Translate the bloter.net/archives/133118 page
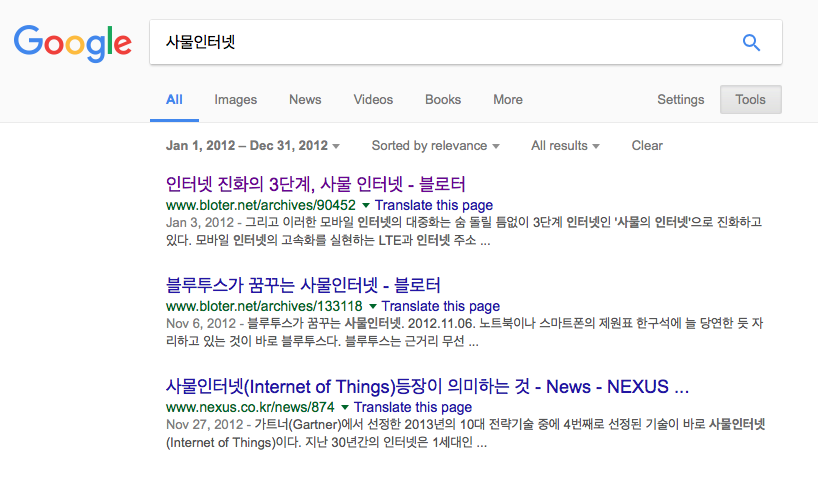818x480 pixels. (440, 306)
